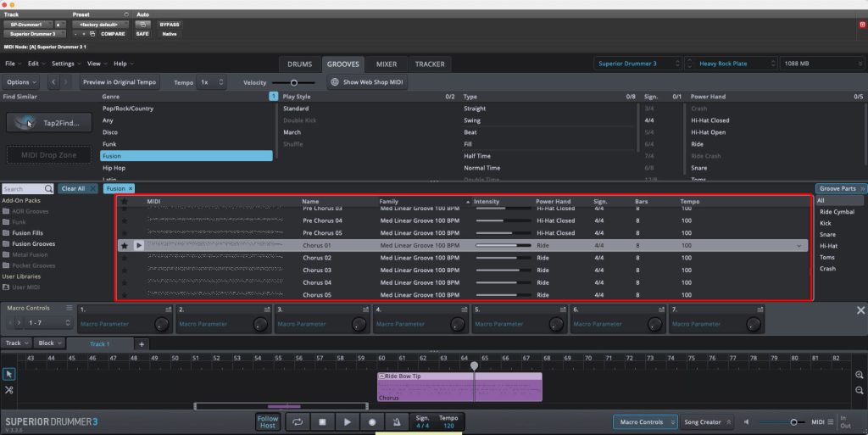Screen dimensions: 868x435
Task: Favorite the Chorus 01 groove star
Action: (125, 245)
